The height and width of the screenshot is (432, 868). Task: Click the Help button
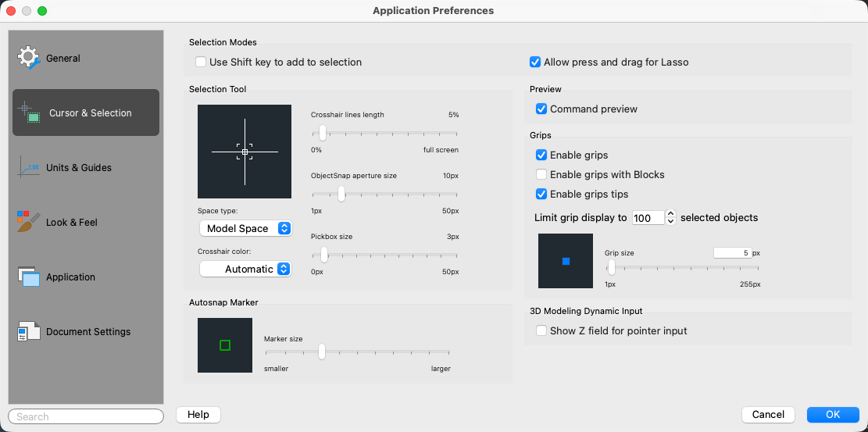click(x=198, y=415)
